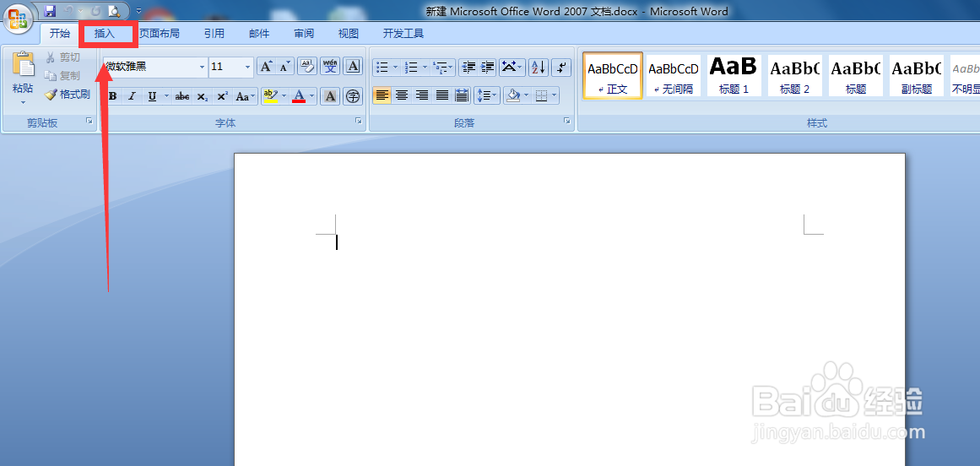Toggle character shading (gray A)
980x466 pixels.
click(331, 96)
